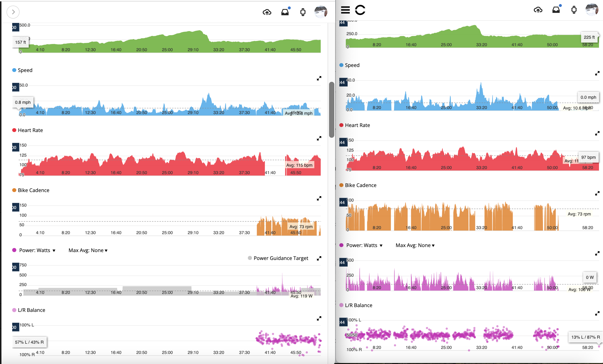
Task: Open the inbox notifications icon in left window
Action: (285, 12)
